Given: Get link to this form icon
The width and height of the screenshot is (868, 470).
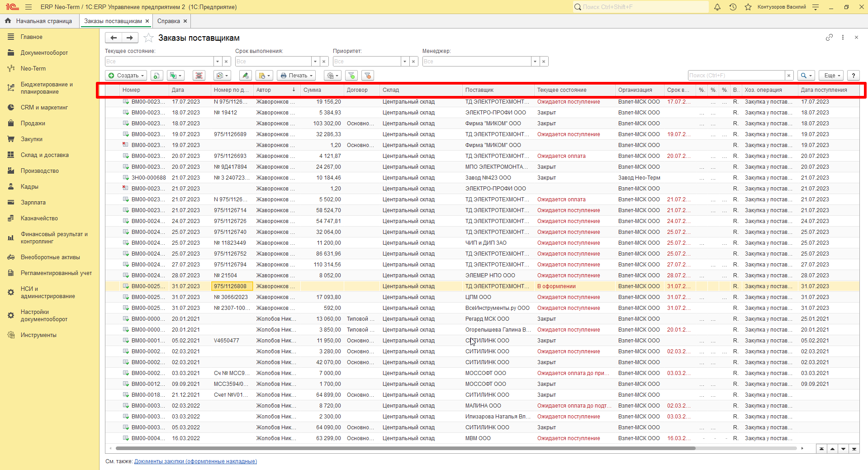Looking at the screenshot, I should [x=829, y=38].
